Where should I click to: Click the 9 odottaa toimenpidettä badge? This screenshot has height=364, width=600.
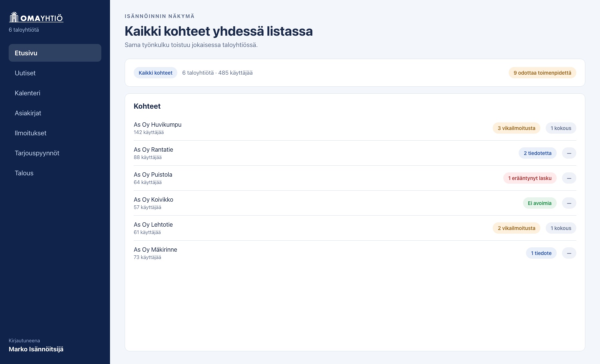[x=542, y=73]
